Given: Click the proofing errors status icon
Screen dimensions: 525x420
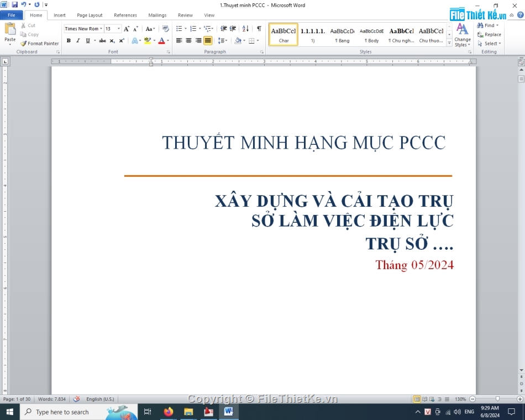Looking at the screenshot, I should [77, 399].
